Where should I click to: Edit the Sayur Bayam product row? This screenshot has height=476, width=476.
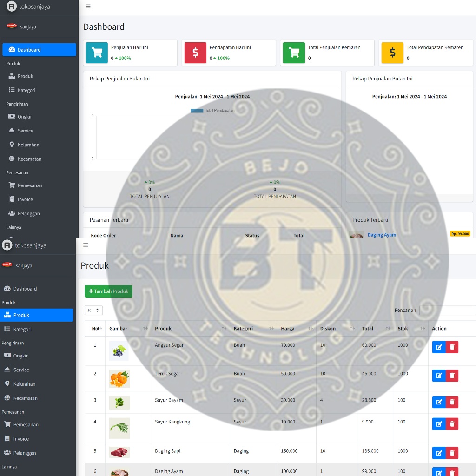(x=439, y=402)
